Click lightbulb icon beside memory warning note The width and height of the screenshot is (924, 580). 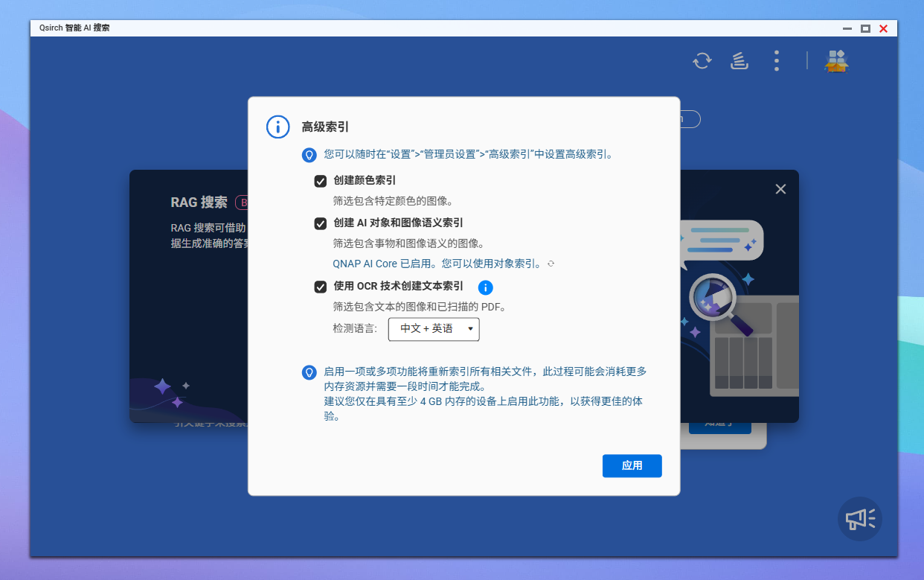click(309, 372)
